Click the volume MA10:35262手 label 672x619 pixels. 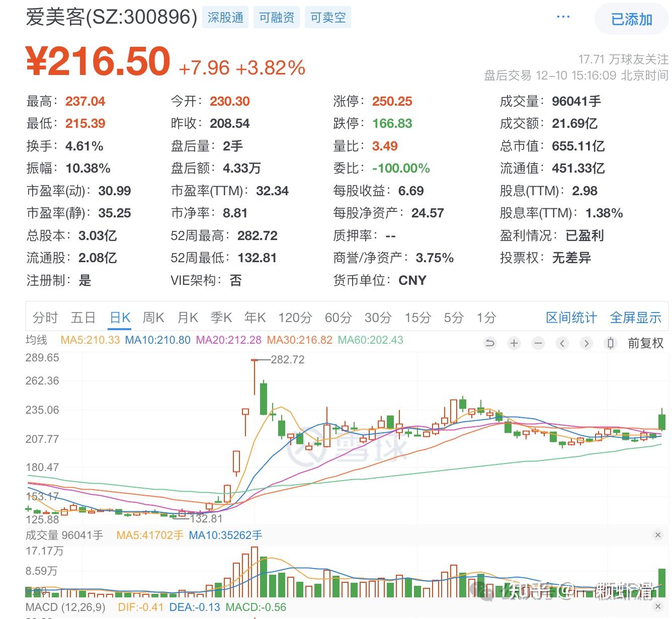pos(225,535)
